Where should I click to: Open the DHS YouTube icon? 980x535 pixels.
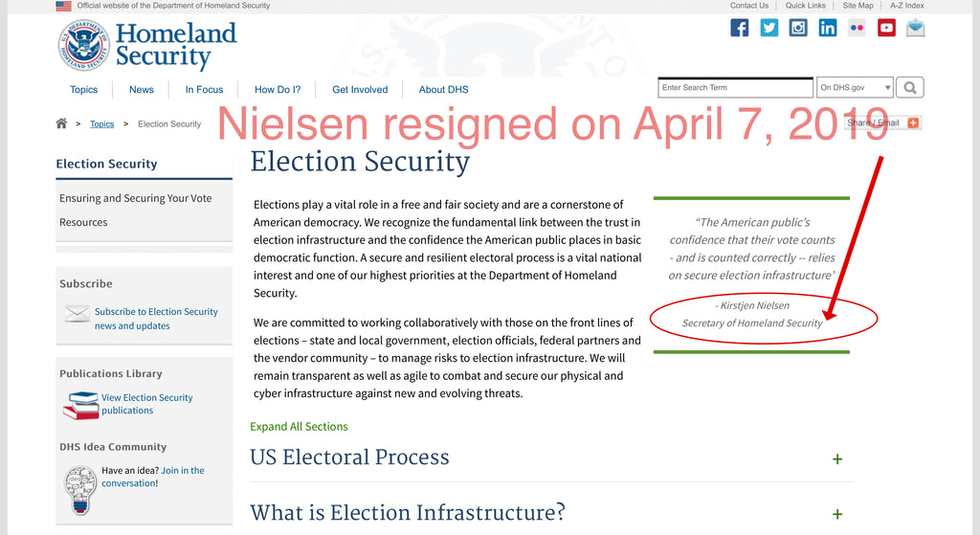pyautogui.click(x=886, y=28)
